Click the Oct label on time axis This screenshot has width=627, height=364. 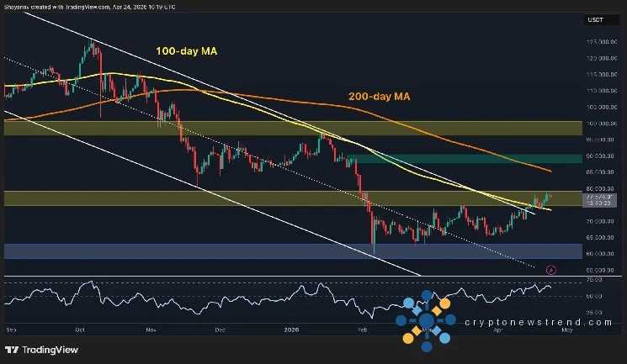[x=81, y=331]
